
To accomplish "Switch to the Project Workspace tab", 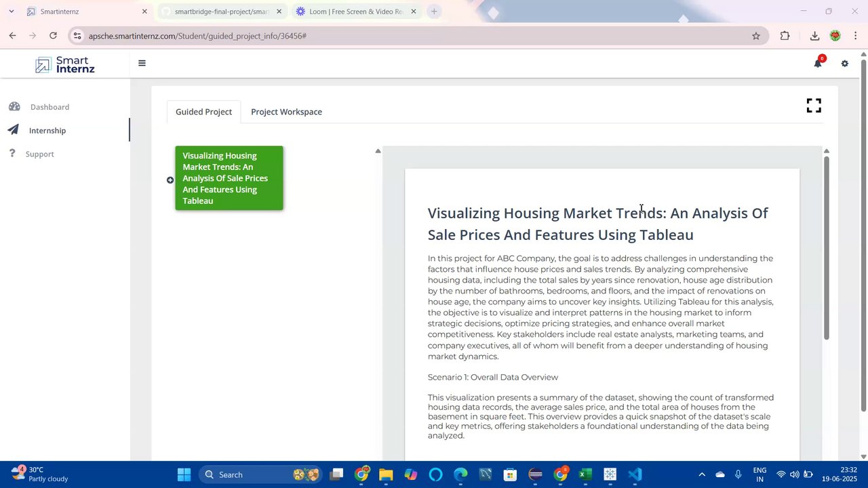I will [x=286, y=112].
